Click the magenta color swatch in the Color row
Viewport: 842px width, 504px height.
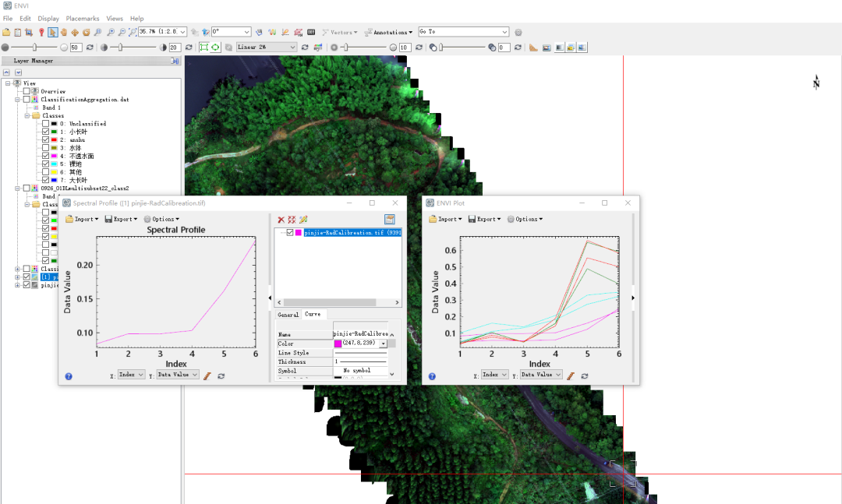(x=338, y=344)
